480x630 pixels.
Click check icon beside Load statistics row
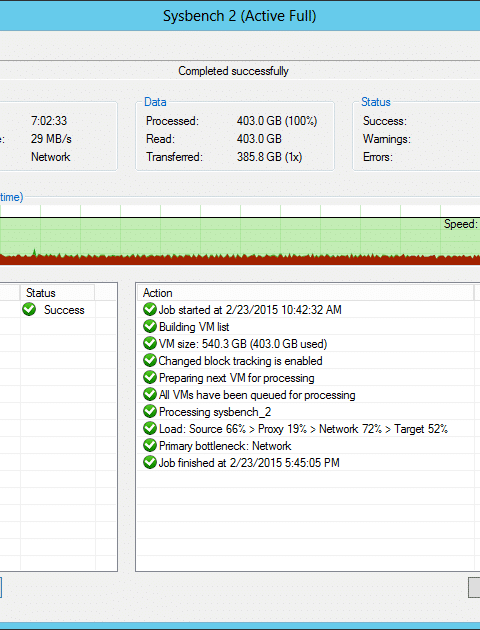pos(150,428)
